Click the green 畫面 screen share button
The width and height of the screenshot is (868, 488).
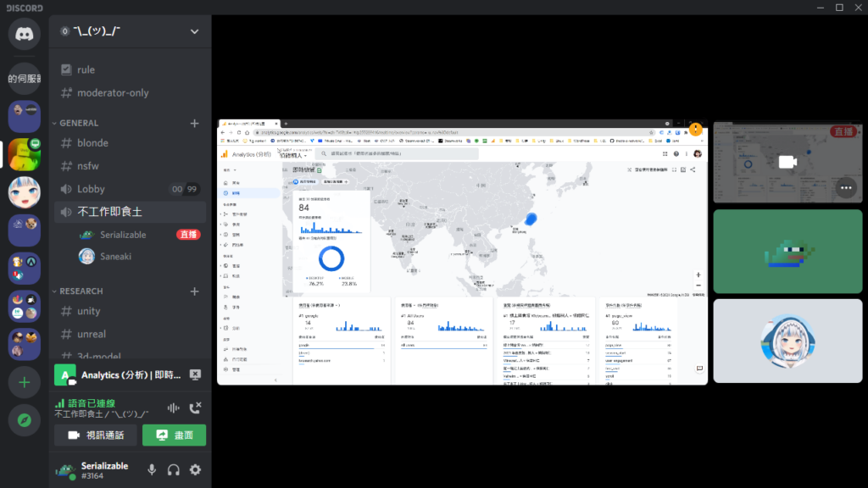[x=174, y=435]
